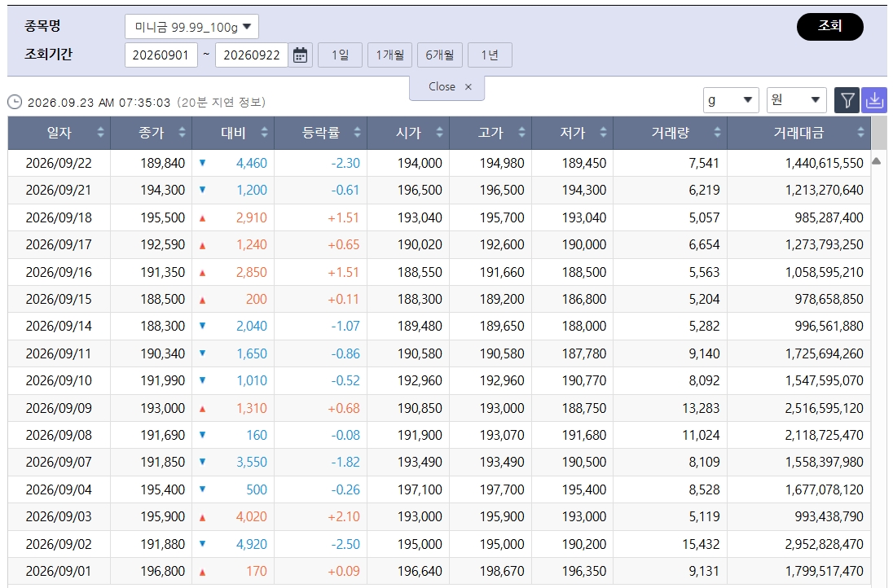Sort table by 등락률 column arrows
893x588 pixels.
coord(357,133)
